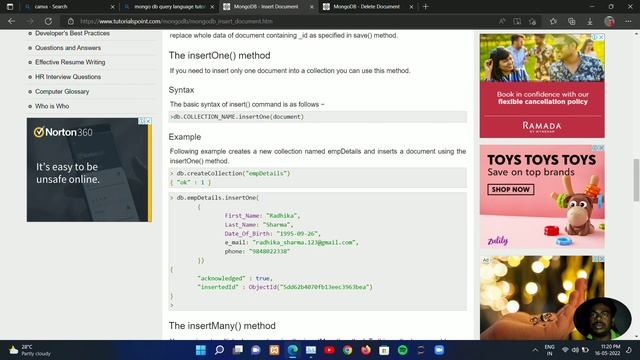Open language input ENG IN indicator
The image size is (640, 360).
click(549, 350)
